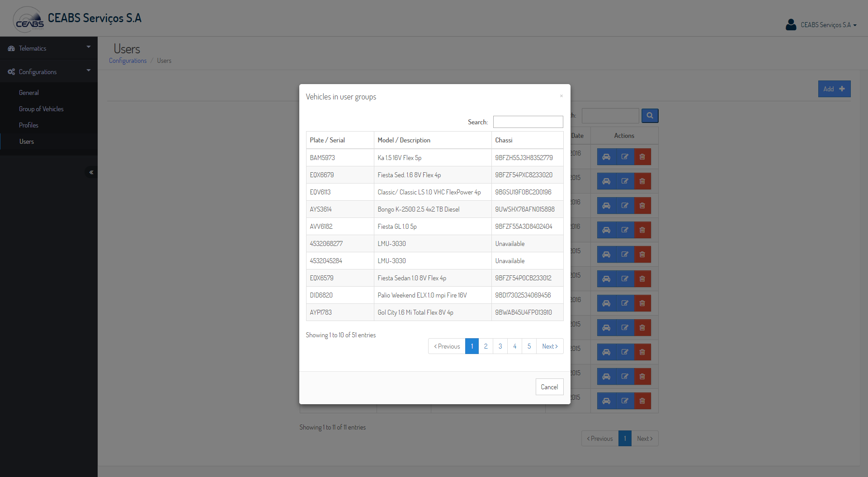Viewport: 868px width, 477px height.
Task: Click Previous in the Users table pagination
Action: (600, 439)
